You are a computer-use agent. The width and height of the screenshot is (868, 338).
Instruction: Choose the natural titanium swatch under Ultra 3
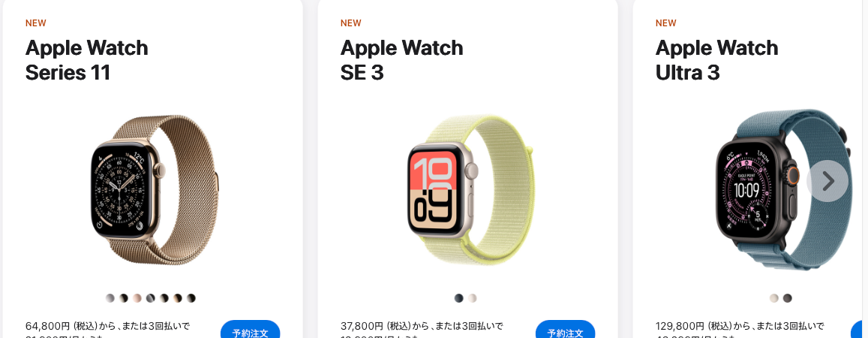coord(774,298)
